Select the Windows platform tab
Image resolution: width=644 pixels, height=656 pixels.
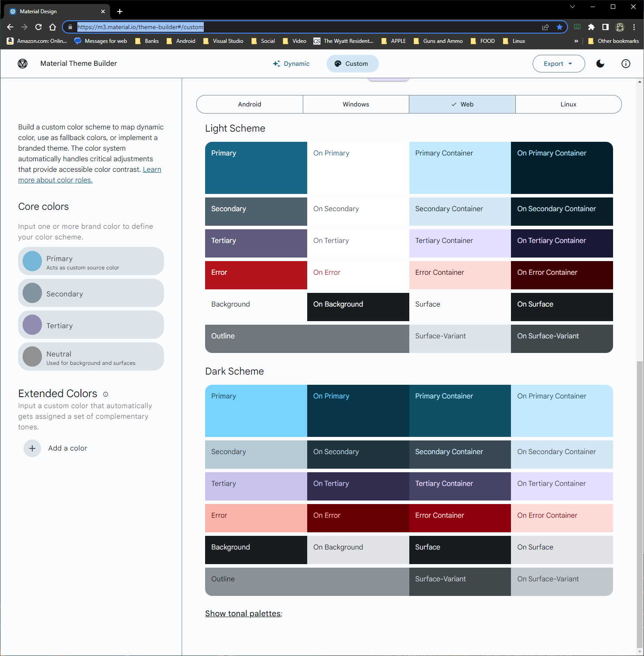(x=356, y=104)
